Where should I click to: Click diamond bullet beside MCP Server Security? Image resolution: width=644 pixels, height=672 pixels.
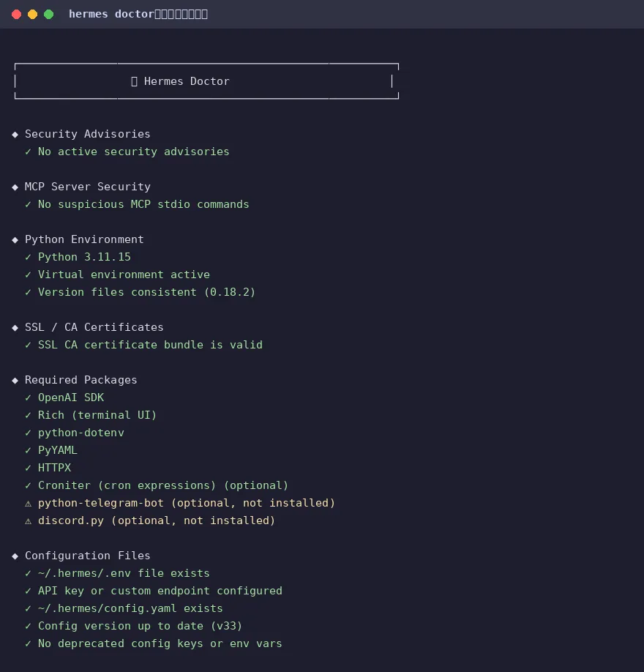tap(15, 187)
